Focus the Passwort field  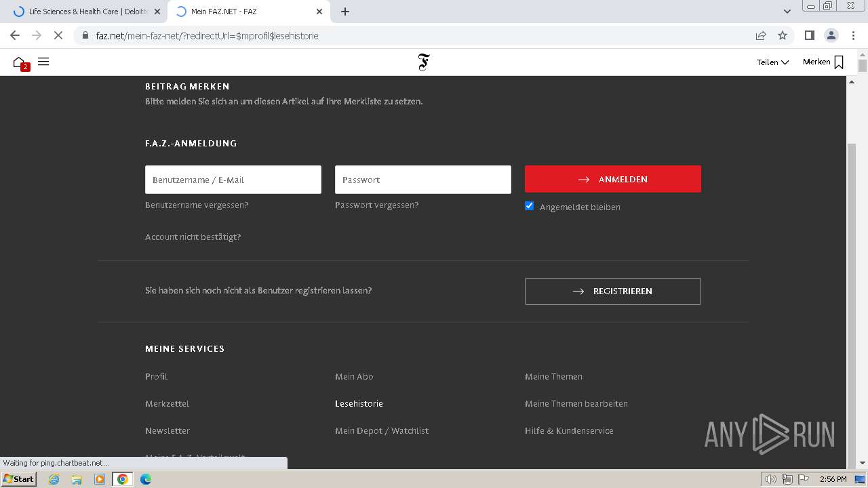(x=423, y=180)
